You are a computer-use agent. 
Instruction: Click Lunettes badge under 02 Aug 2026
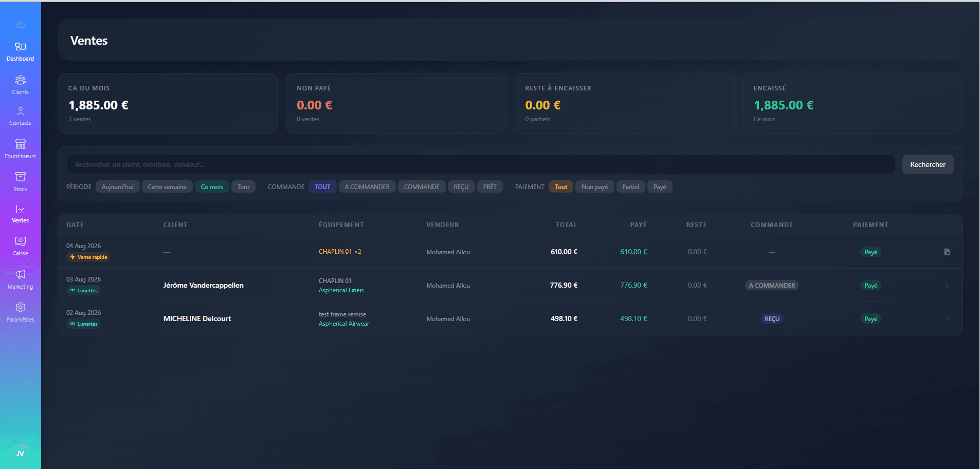click(83, 324)
